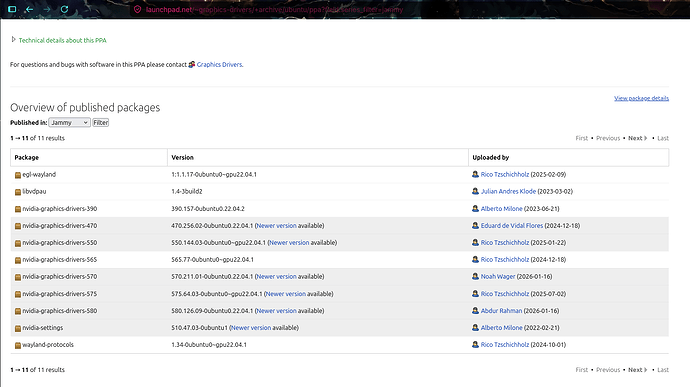Open Eduard de Vidal Flores uploader link
690x387 pixels.
point(512,225)
